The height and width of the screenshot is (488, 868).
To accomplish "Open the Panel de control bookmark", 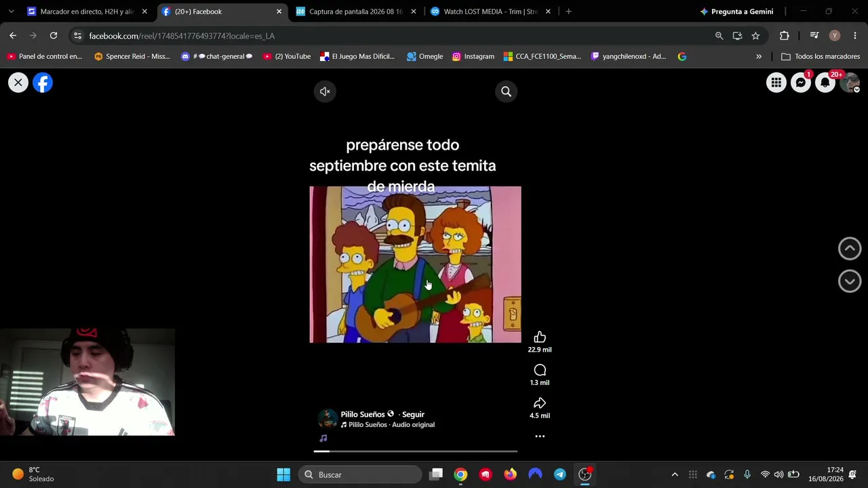I will coord(44,56).
